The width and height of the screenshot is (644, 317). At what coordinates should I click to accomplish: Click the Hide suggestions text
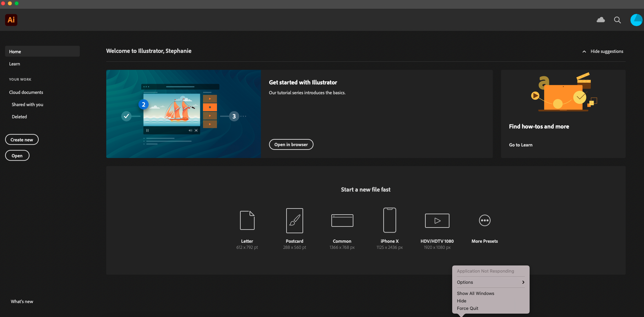point(607,52)
